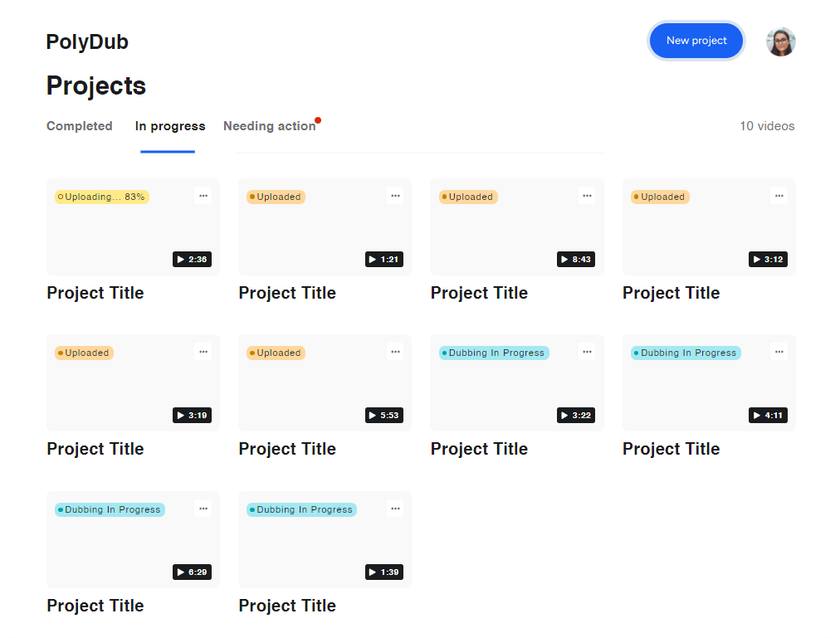Switch to the Completed tab
The image size is (840, 638).
click(x=80, y=126)
